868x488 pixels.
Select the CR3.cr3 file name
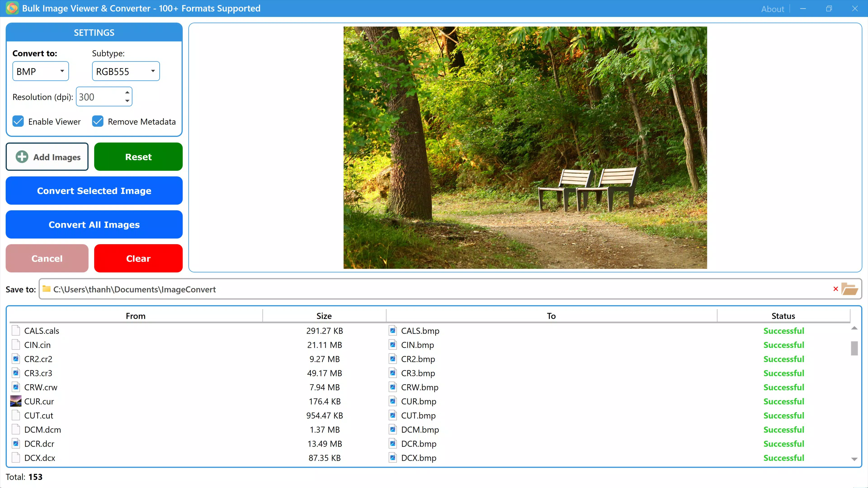(38, 373)
